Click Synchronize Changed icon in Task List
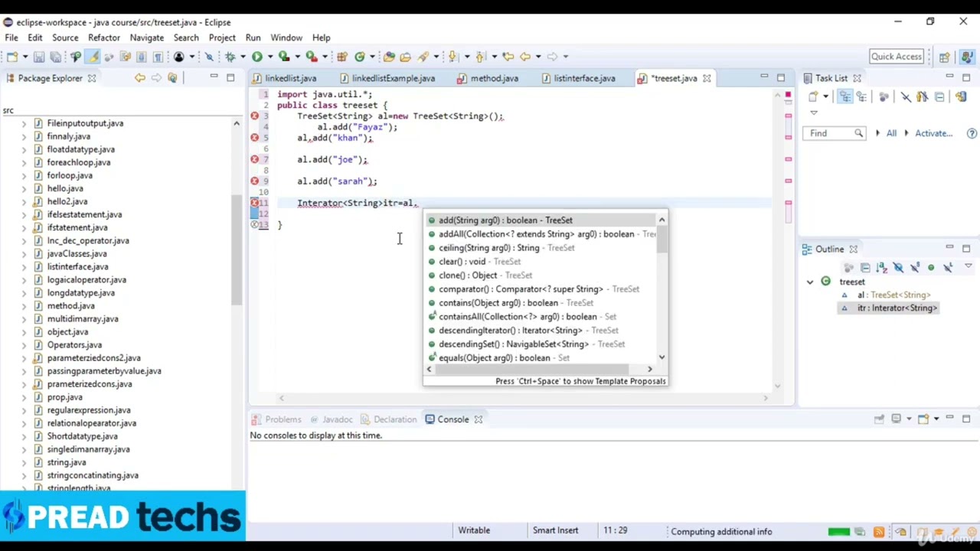This screenshot has width=980, height=551. point(962,96)
